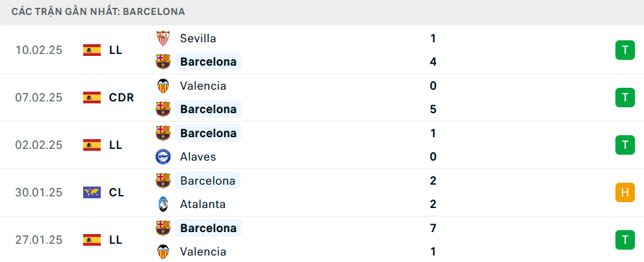Click Barcelona crest in the 10.02.25 match
This screenshot has height=262, width=644.
(163, 62)
